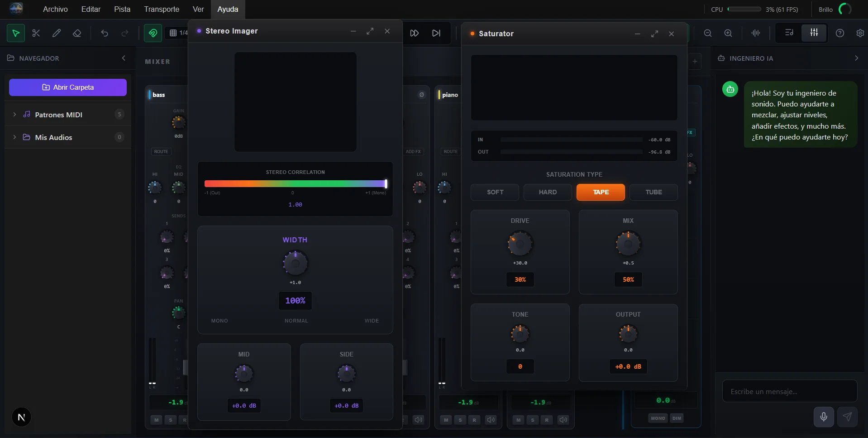Open the settings gear icon
The height and width of the screenshot is (438, 868).
tap(860, 33)
